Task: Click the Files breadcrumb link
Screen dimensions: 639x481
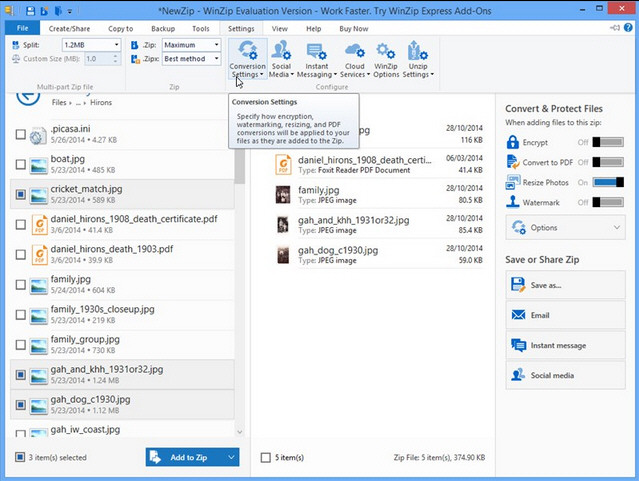Action: click(x=59, y=102)
